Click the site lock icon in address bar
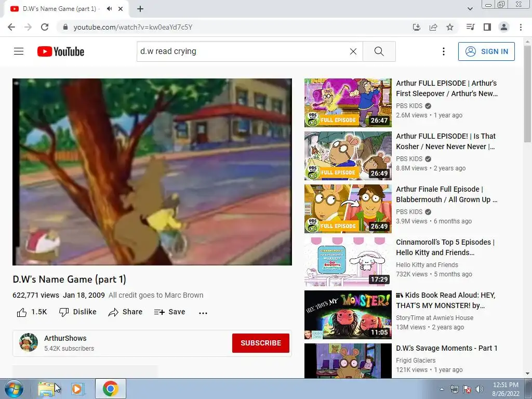Screen dimensions: 532x399 coord(65,27)
